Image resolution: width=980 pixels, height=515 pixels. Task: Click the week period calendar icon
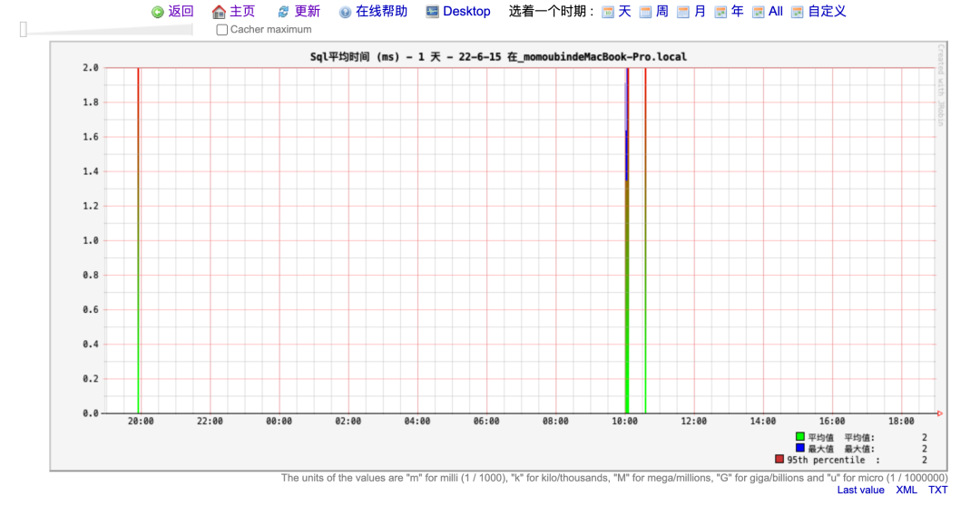pos(646,12)
